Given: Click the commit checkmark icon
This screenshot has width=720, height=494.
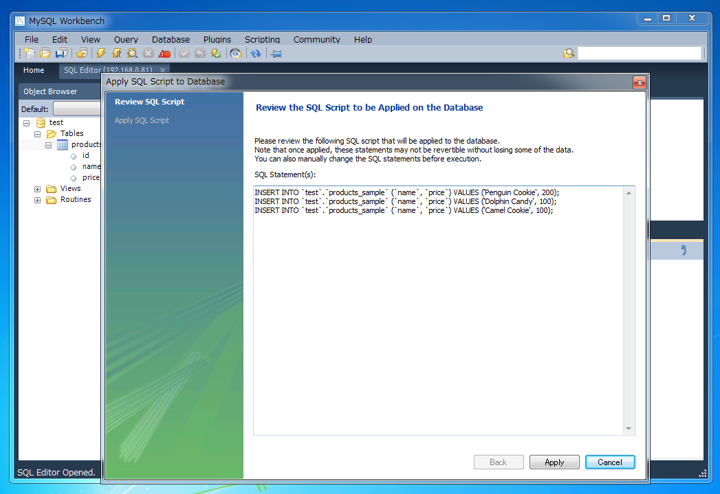Looking at the screenshot, I should click(184, 53).
